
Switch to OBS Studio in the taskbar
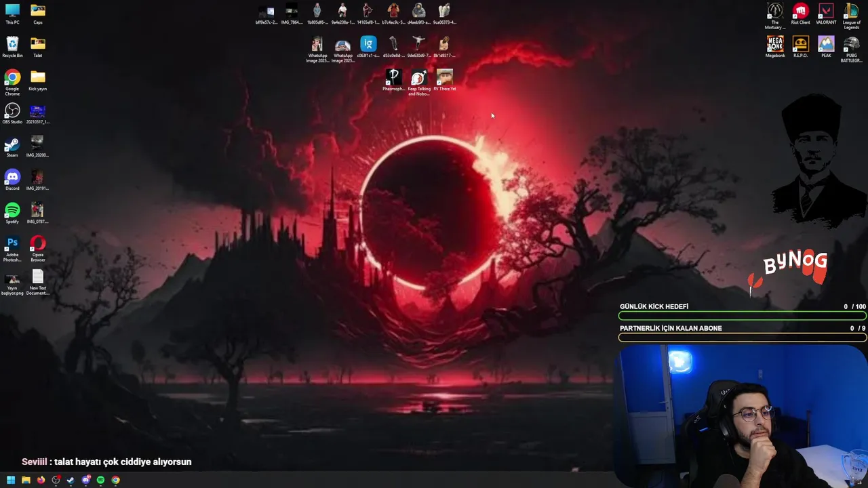tap(56, 480)
